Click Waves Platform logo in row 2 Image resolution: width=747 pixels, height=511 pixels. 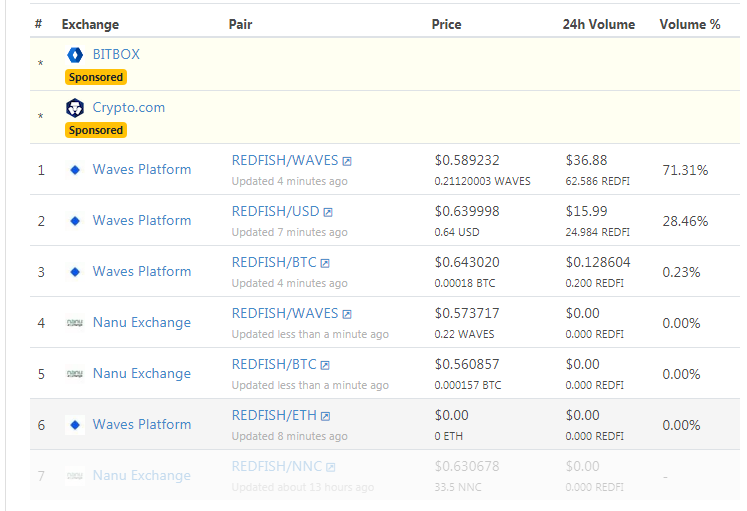click(75, 220)
